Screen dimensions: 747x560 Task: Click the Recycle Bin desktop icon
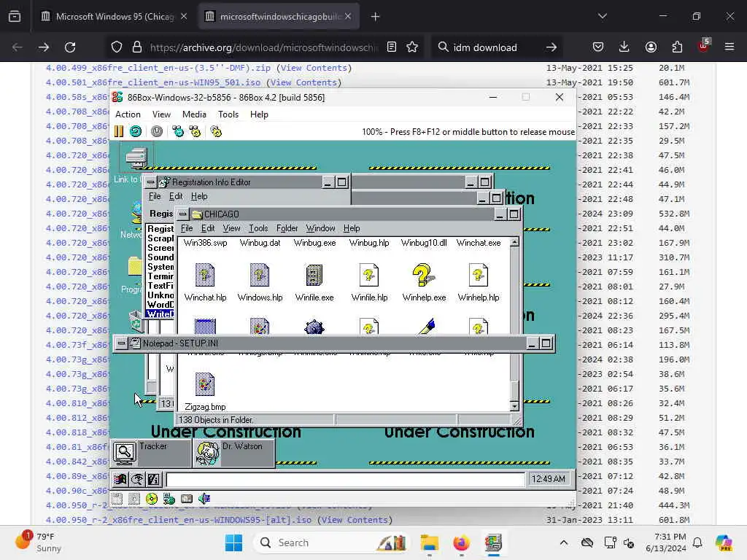[x=136, y=321]
